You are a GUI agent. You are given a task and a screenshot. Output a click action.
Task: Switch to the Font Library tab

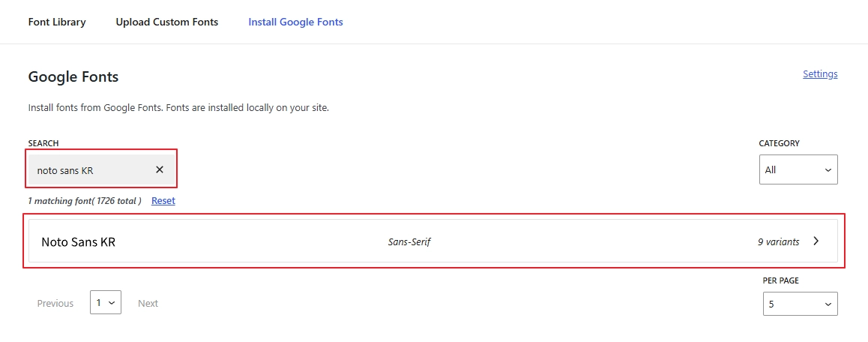(57, 22)
